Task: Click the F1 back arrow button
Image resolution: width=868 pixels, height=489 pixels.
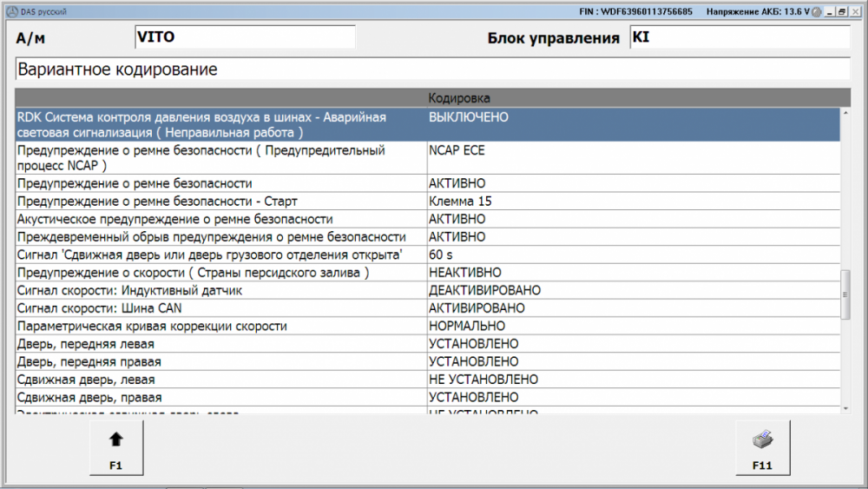Action: [116, 447]
